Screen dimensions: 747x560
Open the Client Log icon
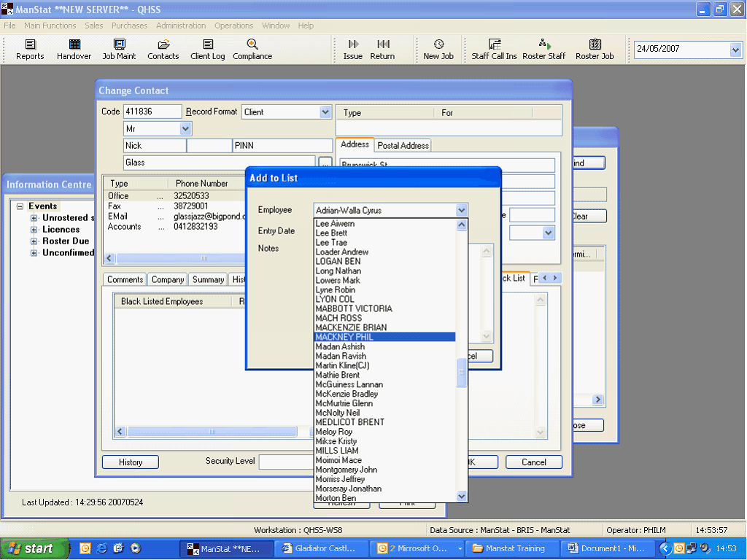pyautogui.click(x=208, y=50)
